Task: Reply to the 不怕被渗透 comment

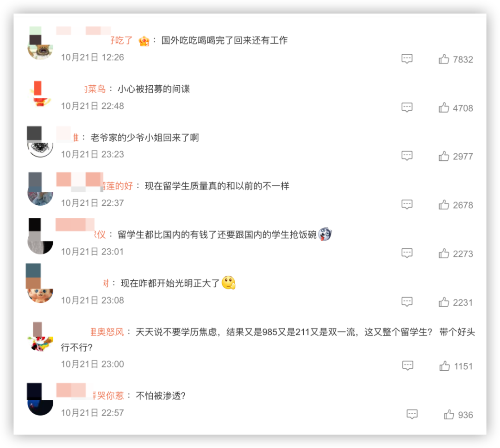Action: tap(412, 415)
